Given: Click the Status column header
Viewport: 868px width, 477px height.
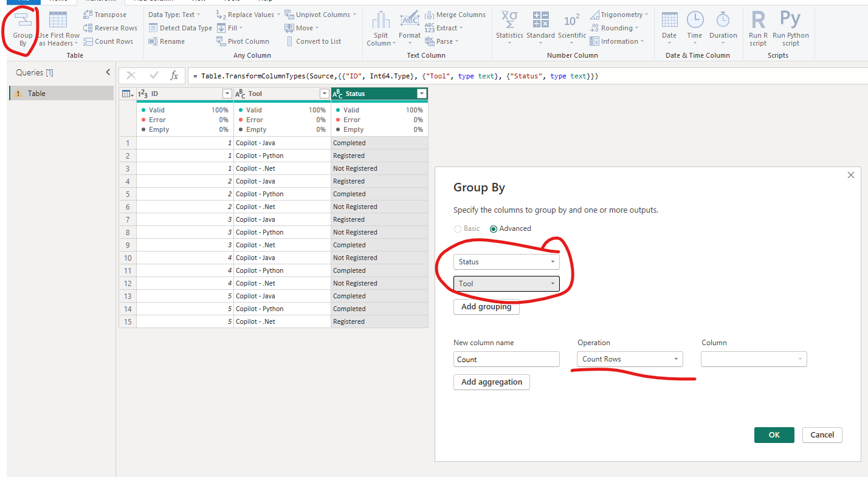Looking at the screenshot, I should tap(379, 94).
